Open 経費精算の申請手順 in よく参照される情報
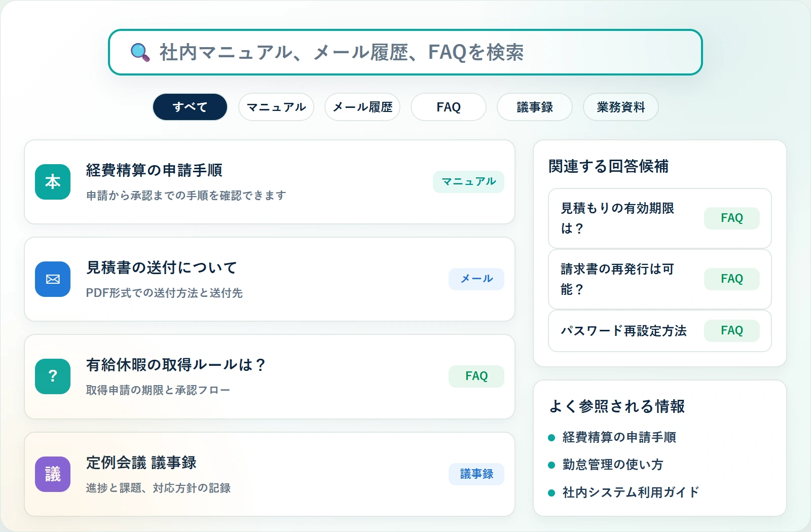Image resolution: width=811 pixels, height=532 pixels. pyautogui.click(x=619, y=437)
